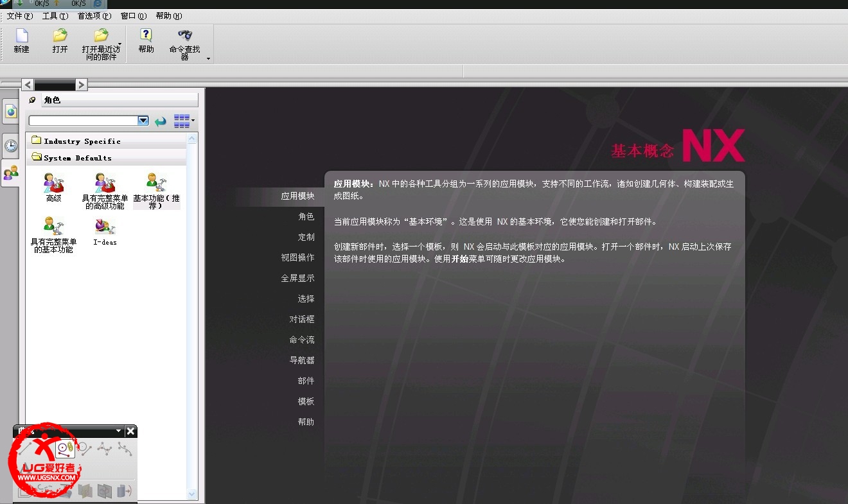Click the roles list scroll up arrow
The height and width of the screenshot is (504, 848).
pyautogui.click(x=192, y=138)
